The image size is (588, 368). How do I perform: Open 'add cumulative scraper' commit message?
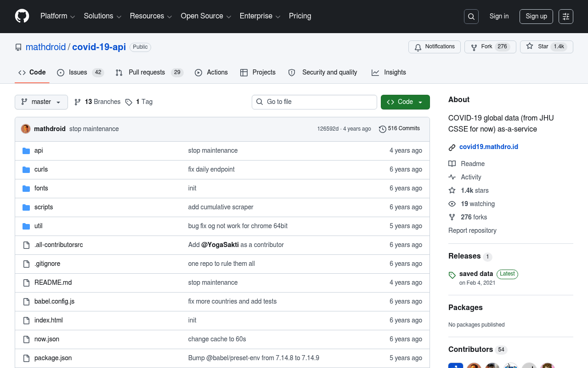(x=220, y=207)
